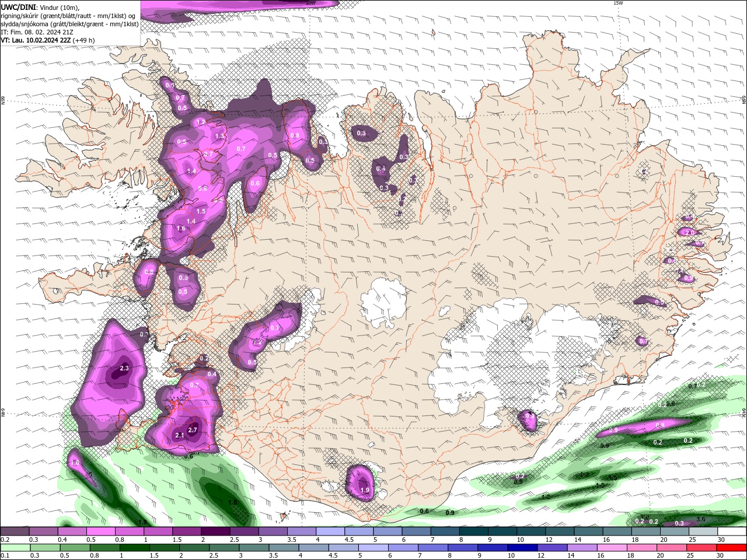Pick the top row dark teal swatch between 8 and 9

coord(474,531)
